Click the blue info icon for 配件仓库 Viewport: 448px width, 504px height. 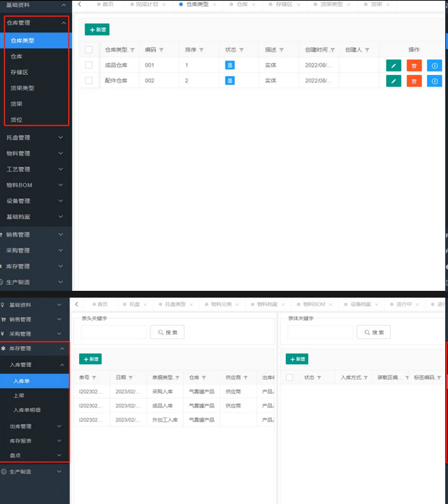[434, 81]
